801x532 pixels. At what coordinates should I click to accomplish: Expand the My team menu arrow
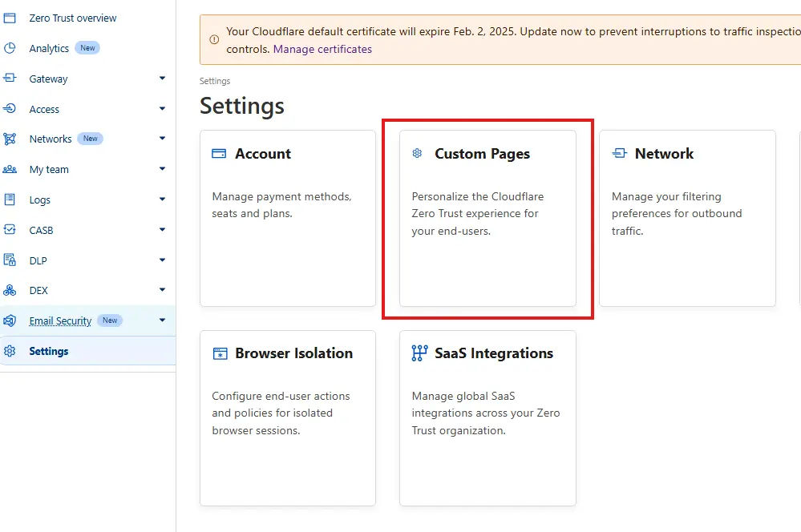pyautogui.click(x=162, y=168)
